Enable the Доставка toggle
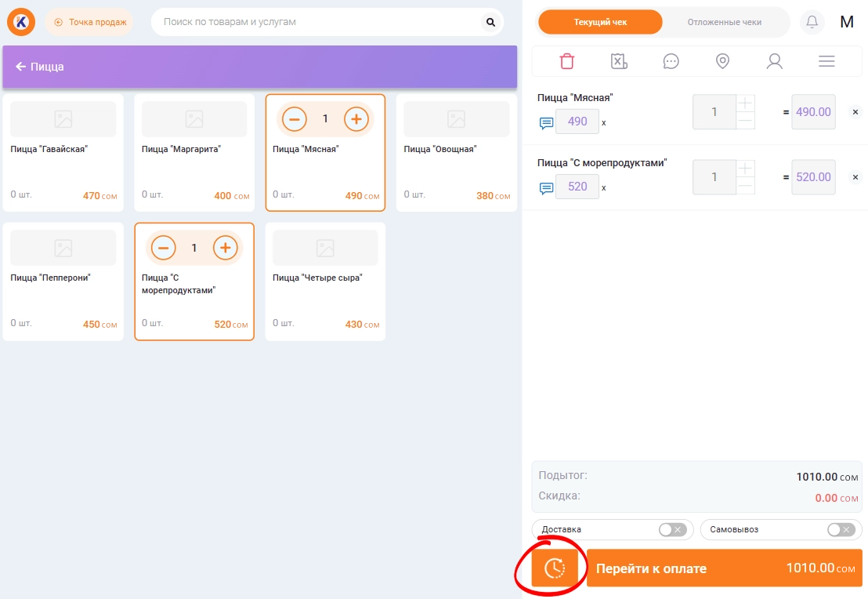 pyautogui.click(x=672, y=529)
